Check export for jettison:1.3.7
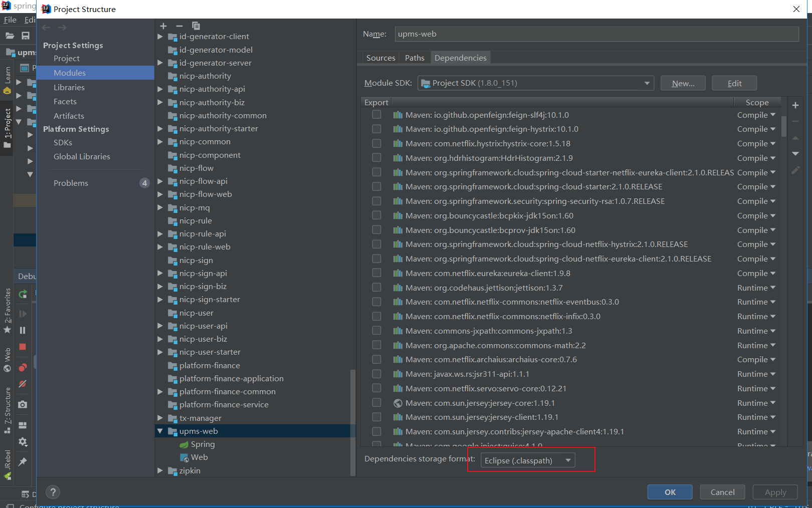Screen dimensions: 812x508 pos(376,288)
